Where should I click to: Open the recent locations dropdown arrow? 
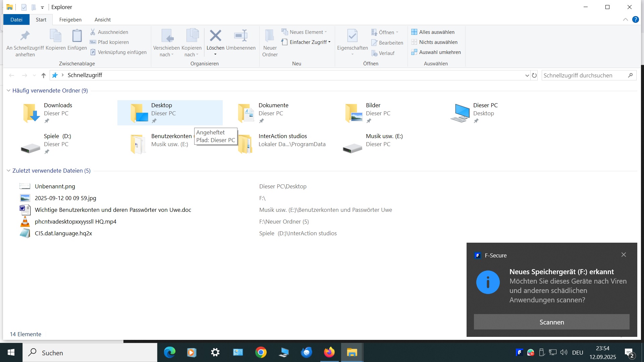pyautogui.click(x=34, y=75)
